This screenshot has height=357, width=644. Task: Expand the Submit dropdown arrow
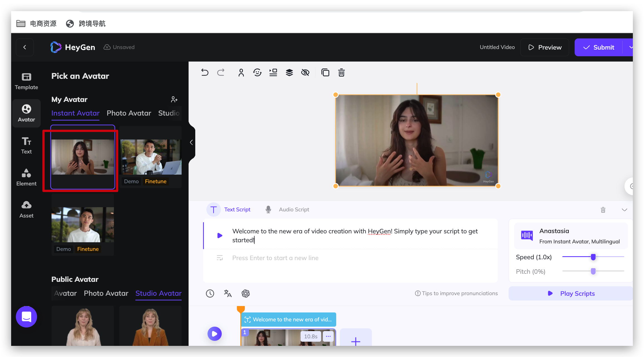tap(630, 47)
